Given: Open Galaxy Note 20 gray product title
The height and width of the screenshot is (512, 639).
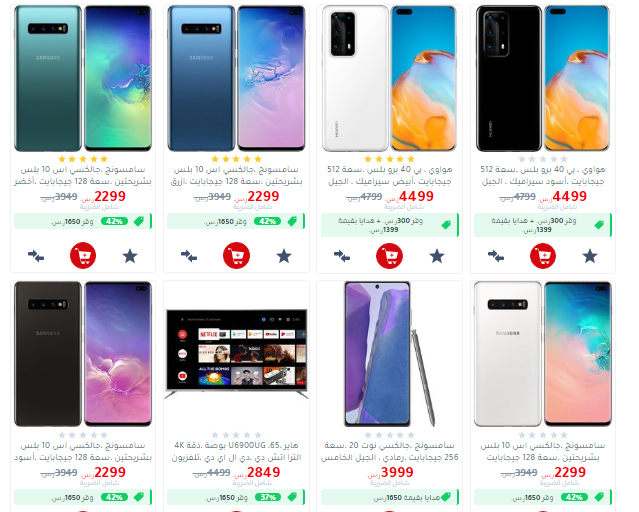Looking at the screenshot, I should tap(390, 451).
